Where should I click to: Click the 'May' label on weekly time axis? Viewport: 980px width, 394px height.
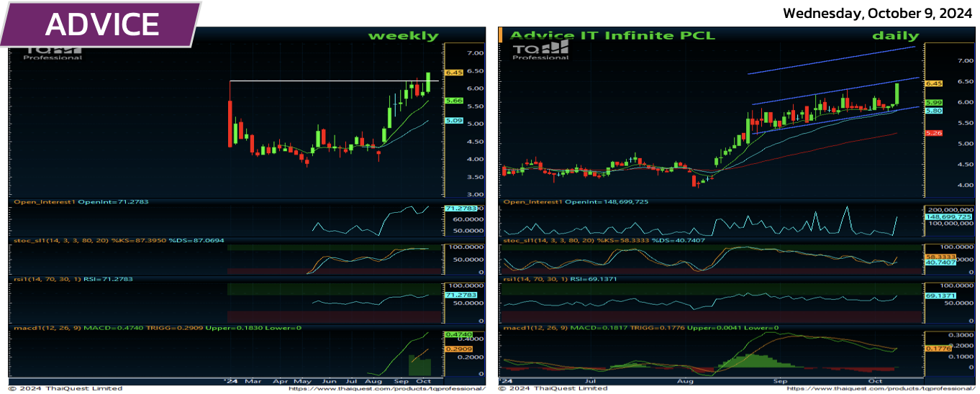click(x=303, y=381)
